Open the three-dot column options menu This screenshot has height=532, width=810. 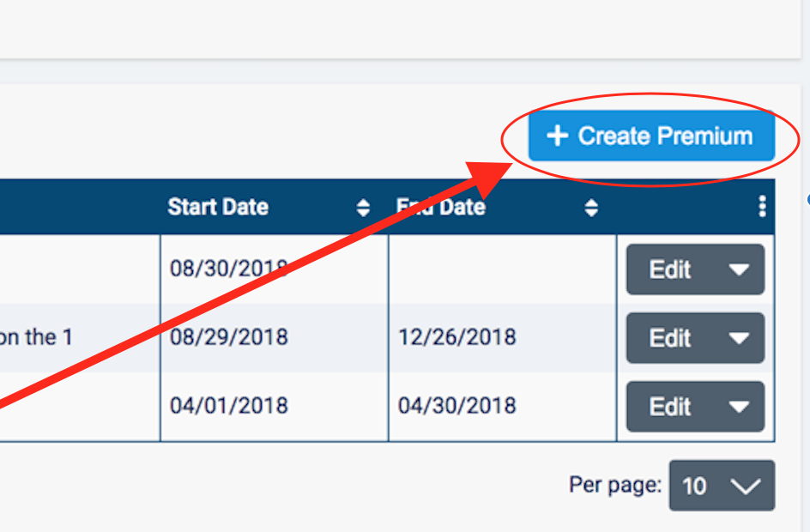tap(762, 207)
